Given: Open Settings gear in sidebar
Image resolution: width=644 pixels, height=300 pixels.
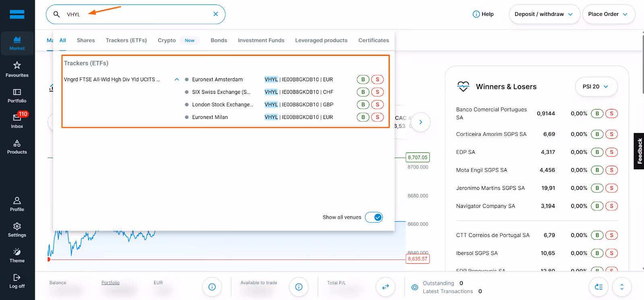Looking at the screenshot, I should click(x=17, y=230).
